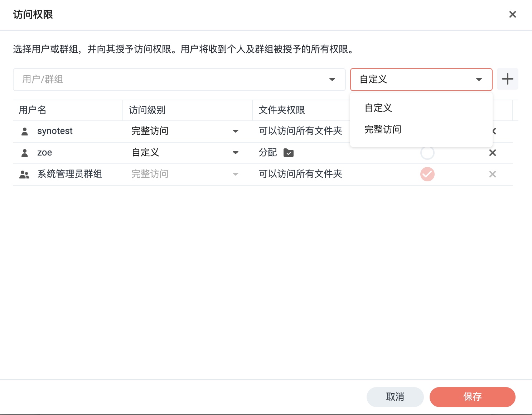Click the 系统管理员群组 name

[70, 174]
